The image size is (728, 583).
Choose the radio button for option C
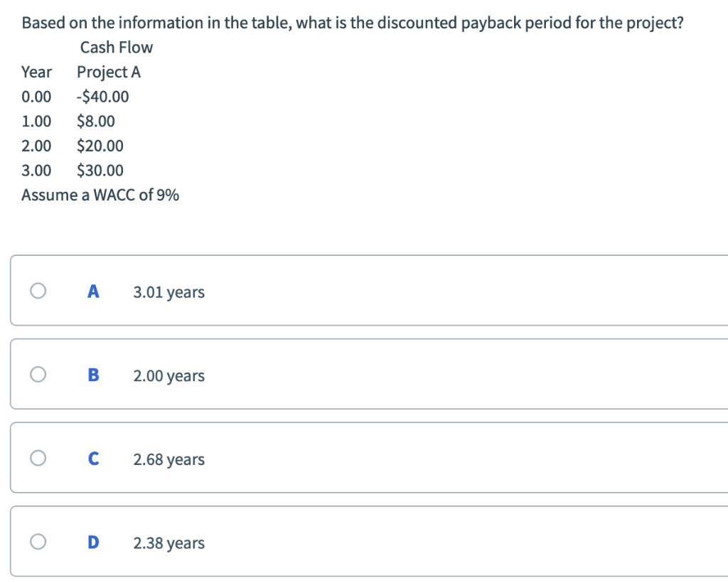click(x=38, y=459)
